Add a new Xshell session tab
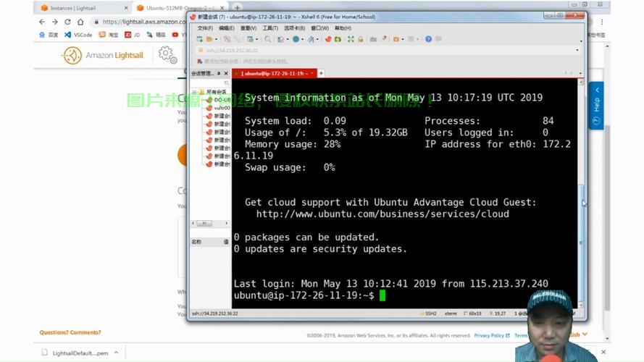 coord(321,73)
